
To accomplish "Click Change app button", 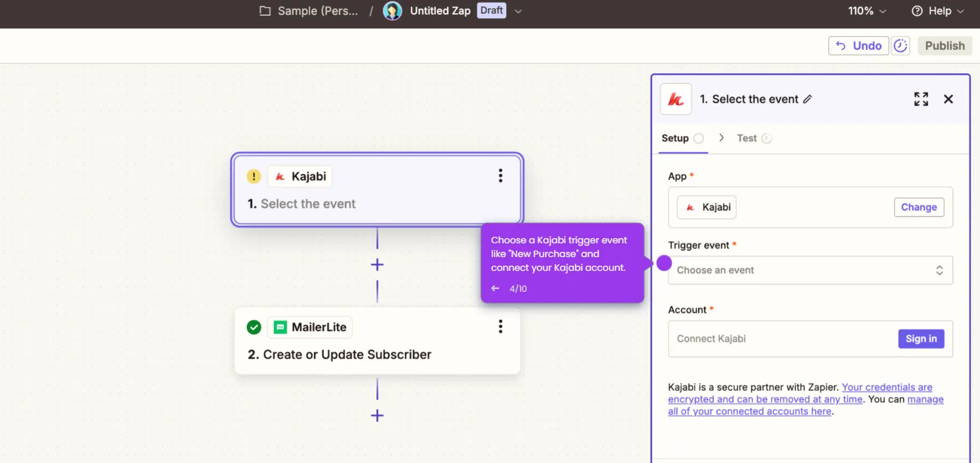I will coord(918,207).
